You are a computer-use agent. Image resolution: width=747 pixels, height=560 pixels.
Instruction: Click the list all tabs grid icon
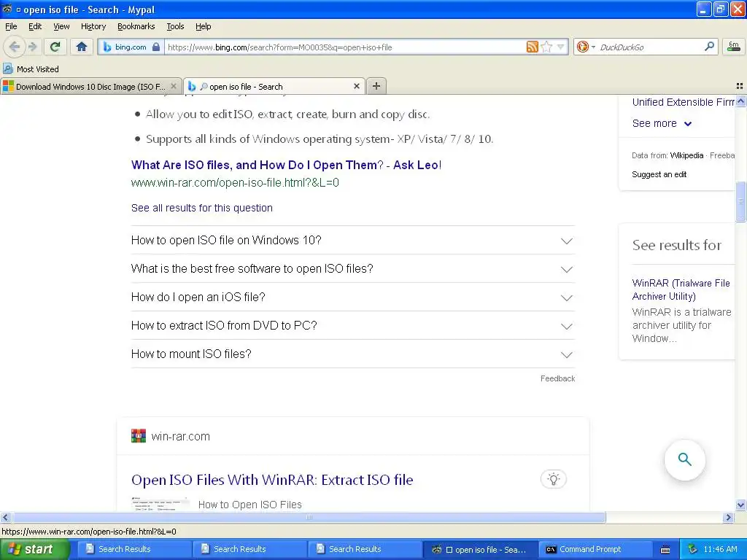[x=740, y=86]
